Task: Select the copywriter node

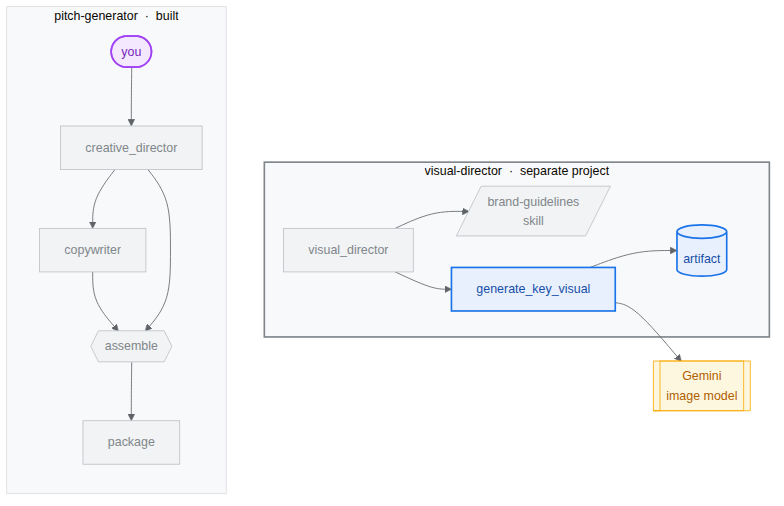Action: coord(92,250)
